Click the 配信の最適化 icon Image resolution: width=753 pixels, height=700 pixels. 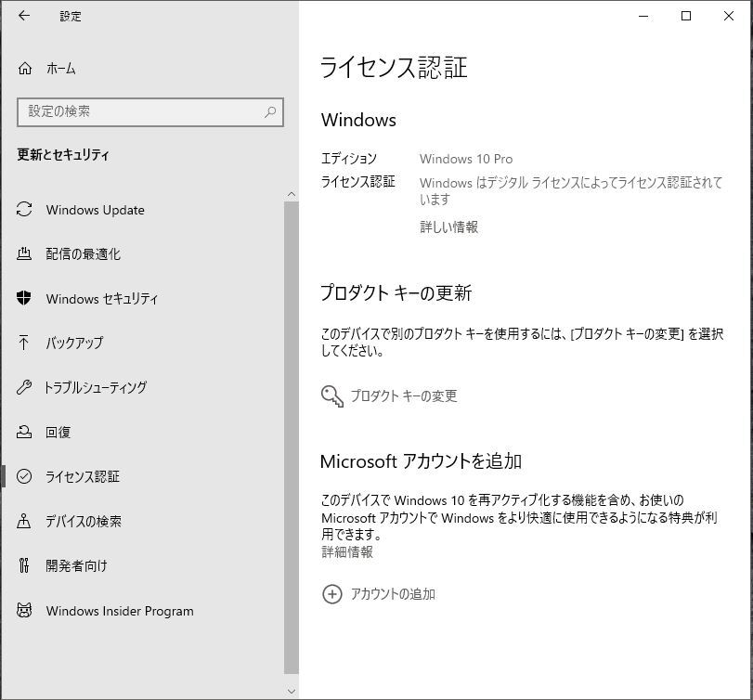(24, 253)
